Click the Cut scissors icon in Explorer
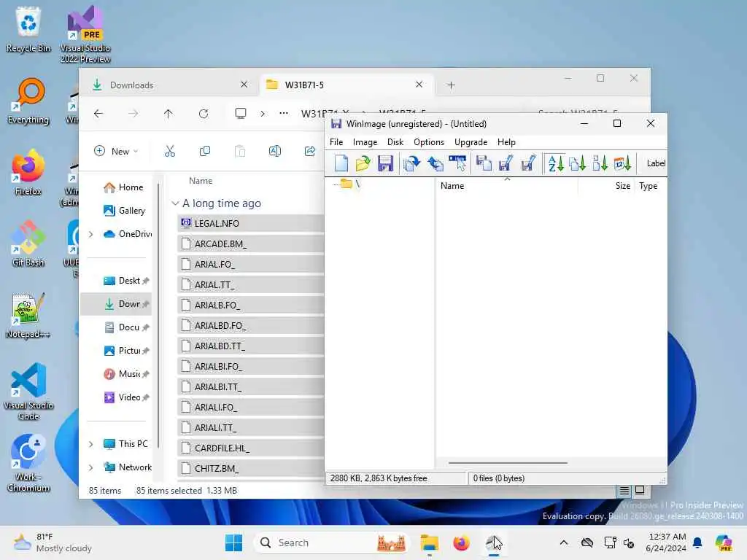The image size is (747, 560). tap(169, 152)
